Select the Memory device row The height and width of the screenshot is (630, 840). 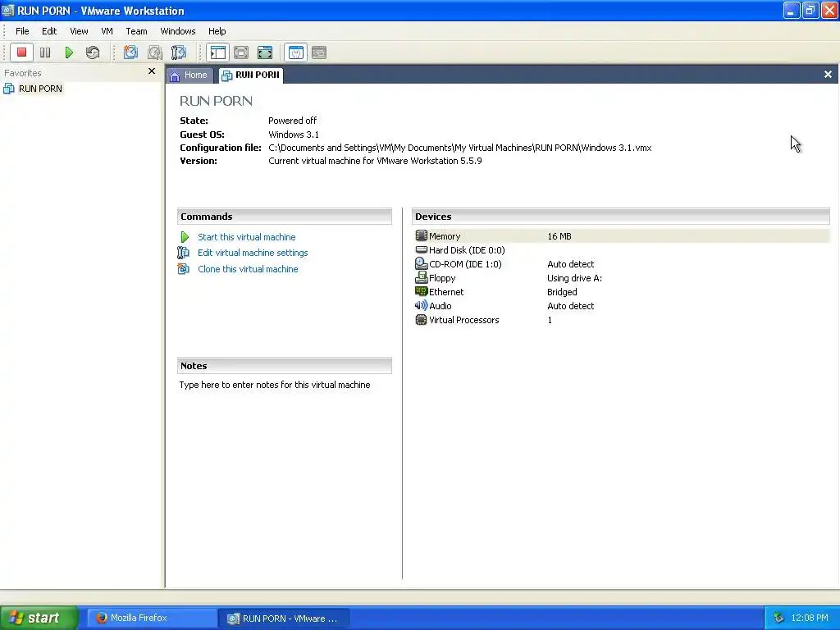click(622, 236)
